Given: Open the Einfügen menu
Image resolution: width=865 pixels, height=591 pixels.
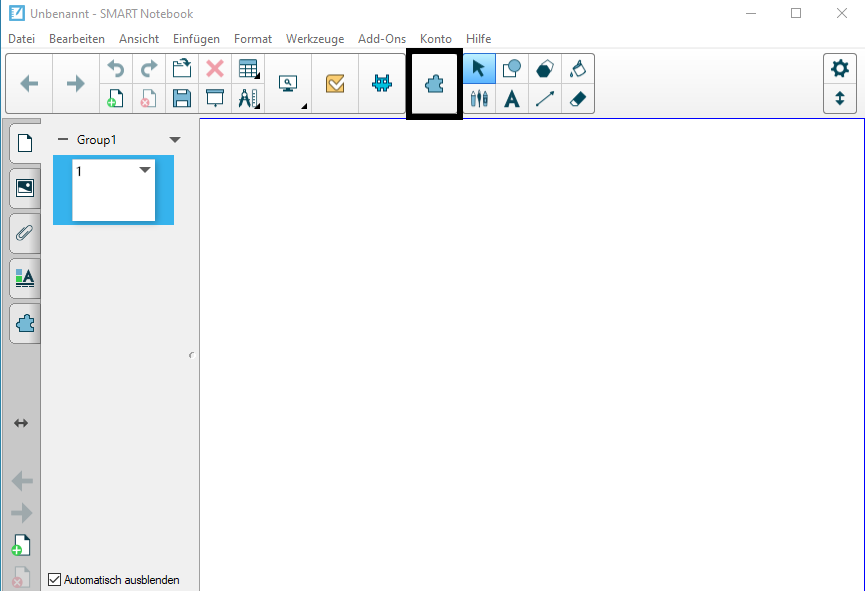Looking at the screenshot, I should 196,39.
